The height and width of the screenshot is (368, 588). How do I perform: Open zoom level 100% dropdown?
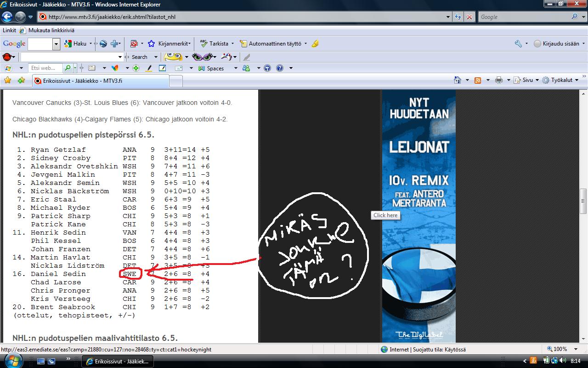(x=577, y=349)
